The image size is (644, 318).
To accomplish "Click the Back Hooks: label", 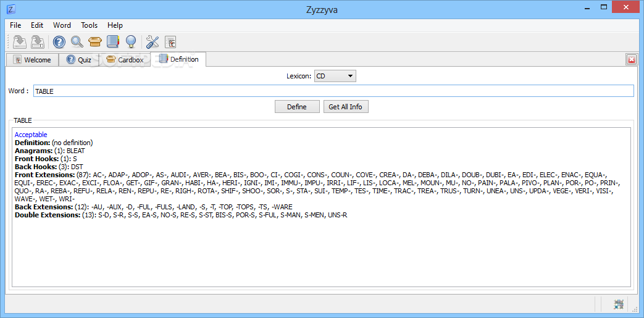I will pos(36,166).
